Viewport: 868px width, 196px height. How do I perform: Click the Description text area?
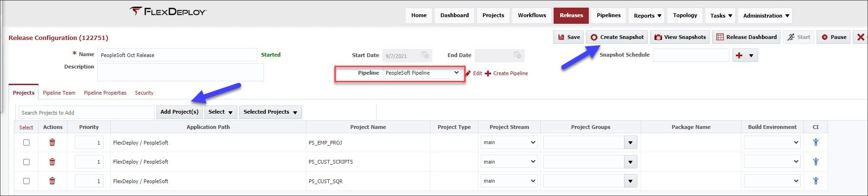tap(180, 72)
